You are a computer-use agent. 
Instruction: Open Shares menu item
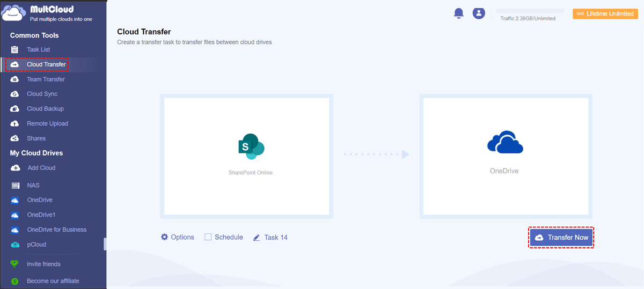pyautogui.click(x=36, y=138)
